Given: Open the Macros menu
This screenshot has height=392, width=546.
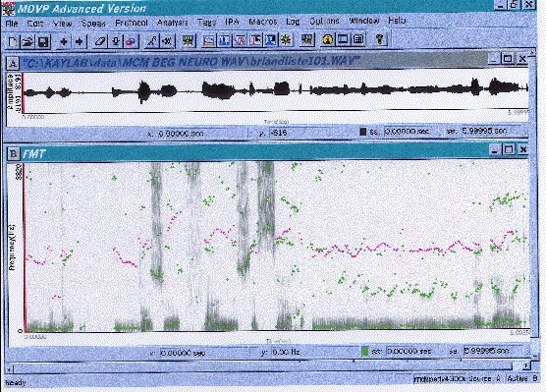Looking at the screenshot, I should (263, 22).
